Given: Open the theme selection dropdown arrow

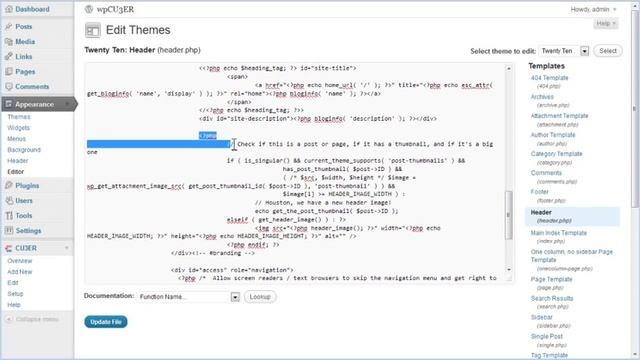Looking at the screenshot, I should (x=585, y=51).
